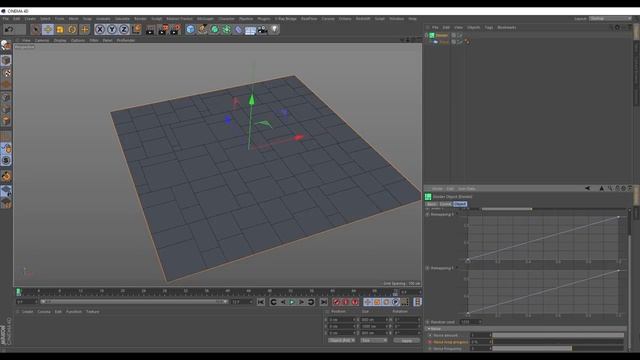640x360 pixels.
Task: Click the attribute manager up arrow
Action: pyautogui.click(x=601, y=188)
